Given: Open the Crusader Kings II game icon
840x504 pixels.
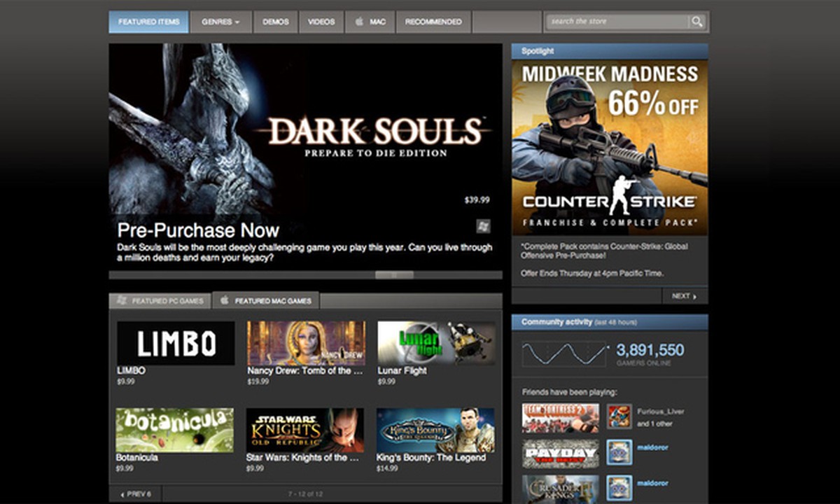Looking at the screenshot, I should tap(560, 488).
